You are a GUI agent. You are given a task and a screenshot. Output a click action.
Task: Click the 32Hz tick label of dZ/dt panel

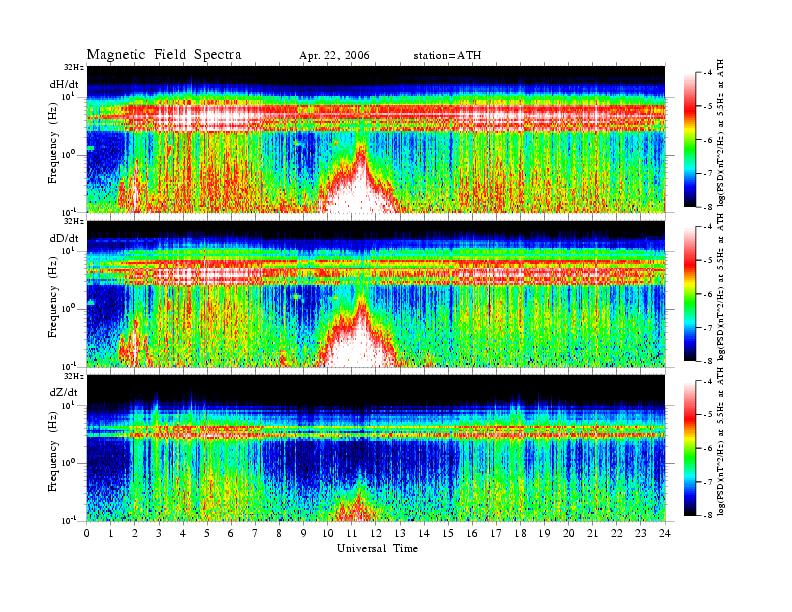(74, 376)
